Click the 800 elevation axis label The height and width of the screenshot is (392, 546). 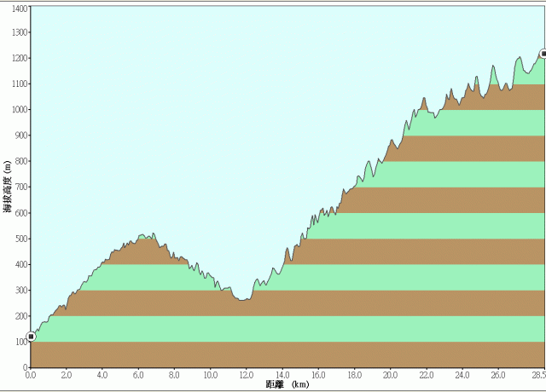pyautogui.click(x=21, y=161)
